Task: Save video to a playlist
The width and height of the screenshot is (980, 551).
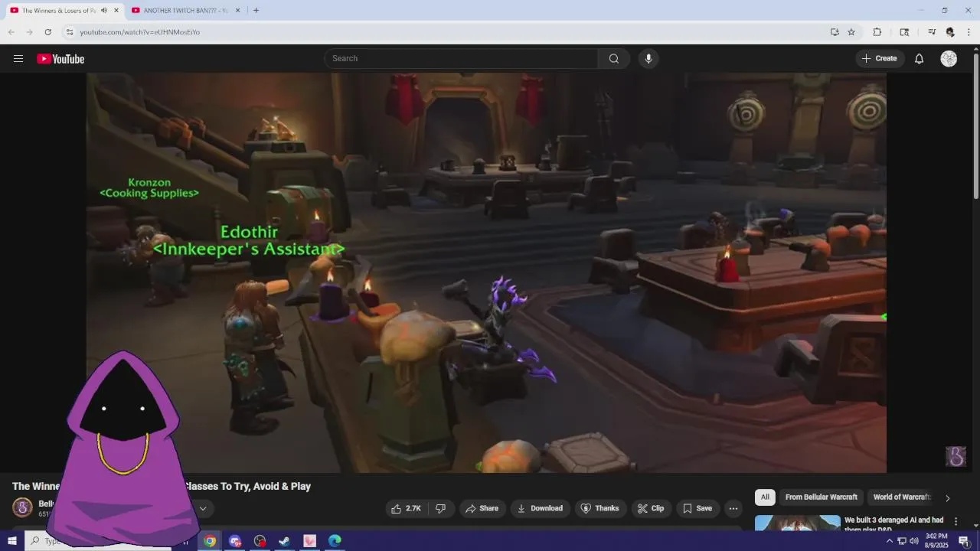Action: coord(697,508)
